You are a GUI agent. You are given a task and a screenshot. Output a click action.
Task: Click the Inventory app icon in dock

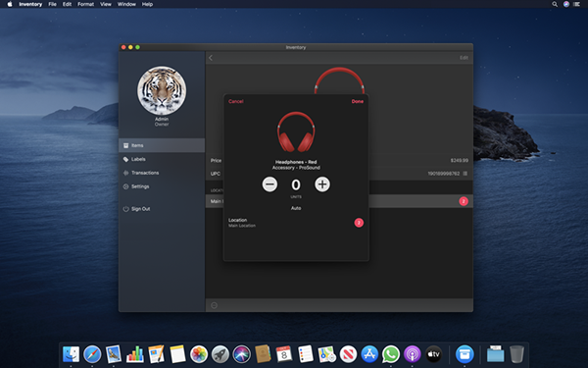pos(465,353)
